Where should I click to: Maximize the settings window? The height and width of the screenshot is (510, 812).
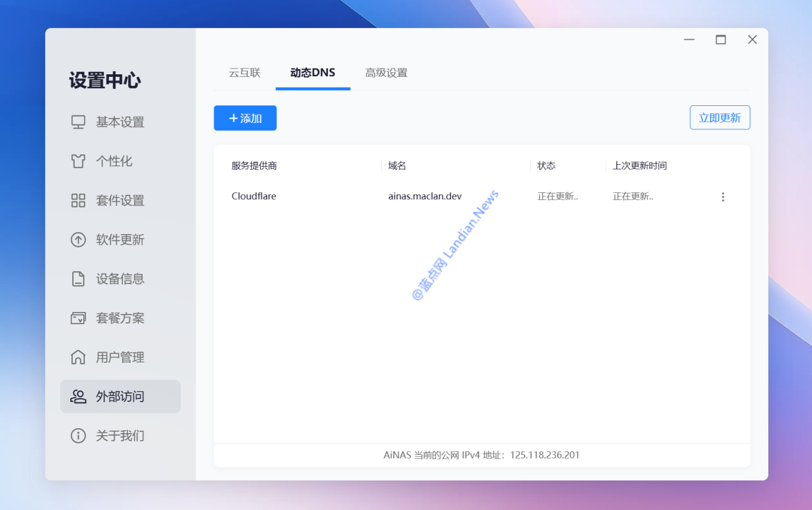tap(721, 39)
